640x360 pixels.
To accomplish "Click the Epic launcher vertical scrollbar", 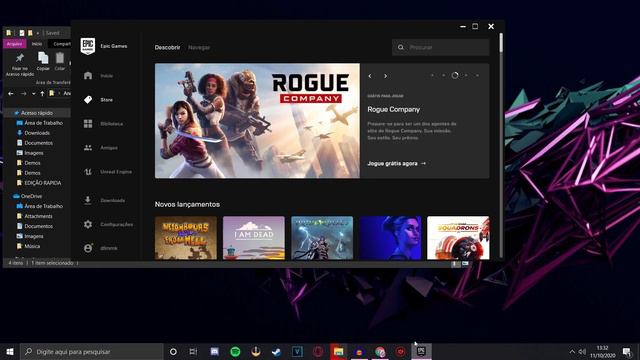I will (x=501, y=43).
